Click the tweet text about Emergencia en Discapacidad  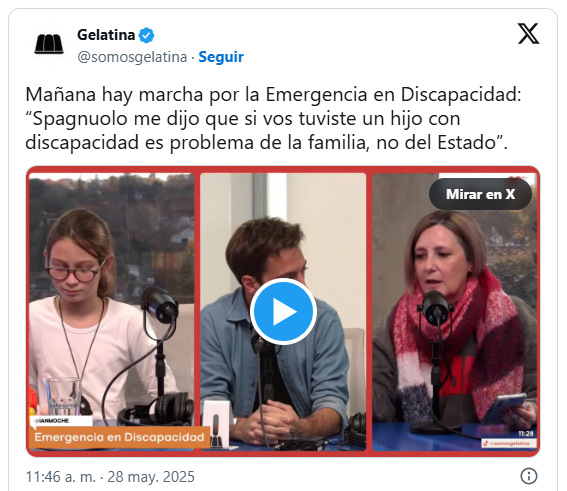(273, 118)
